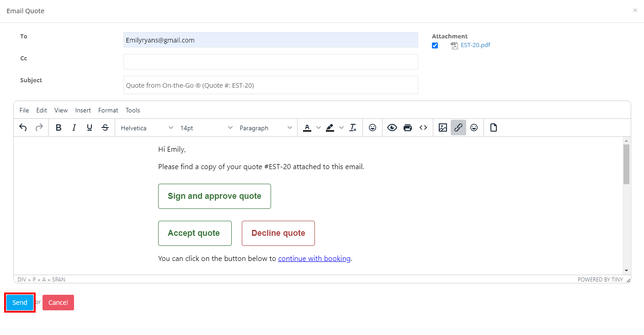
Task: Close the Email Quote dialog
Action: click(x=635, y=10)
